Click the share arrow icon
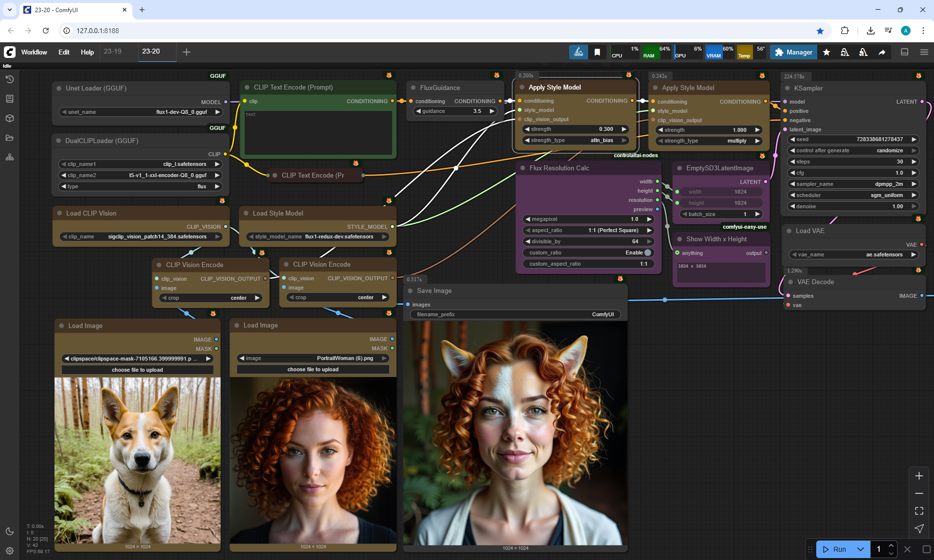The width and height of the screenshot is (934, 560). [x=881, y=52]
